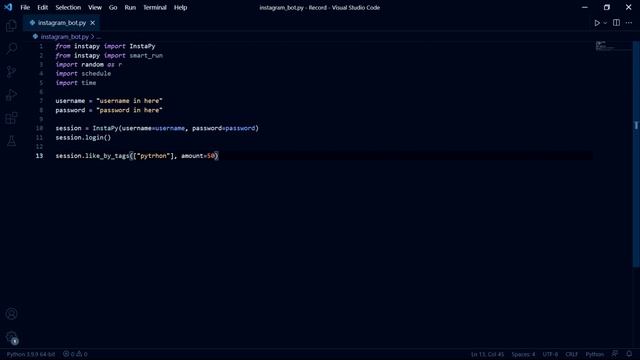The image size is (640, 360).
Task: Change file encoding UTF-8
Action: (550, 354)
